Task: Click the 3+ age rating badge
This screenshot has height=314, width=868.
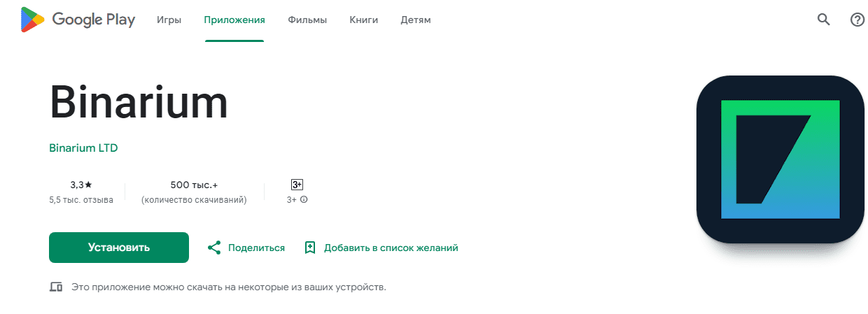Action: click(x=297, y=185)
